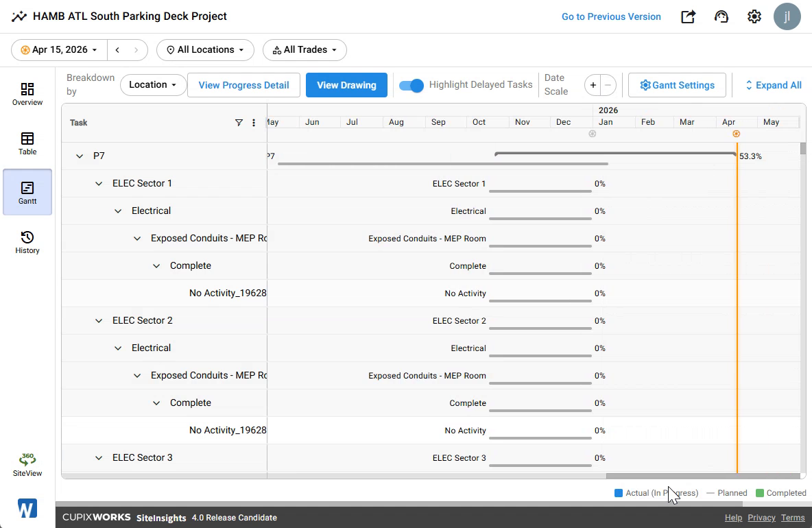Click the ELEC Sector 3 planned bar in chart
The width and height of the screenshot is (812, 528).
click(540, 466)
